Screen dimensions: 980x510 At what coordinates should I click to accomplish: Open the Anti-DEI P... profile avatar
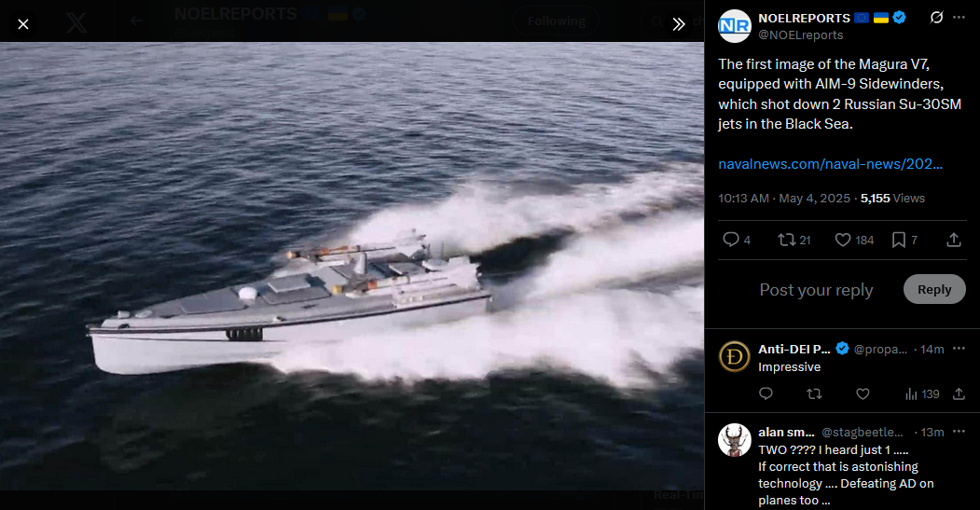click(x=735, y=357)
